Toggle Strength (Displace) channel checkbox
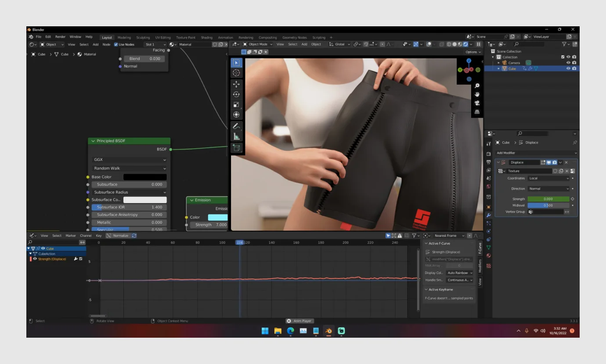 coord(81,259)
